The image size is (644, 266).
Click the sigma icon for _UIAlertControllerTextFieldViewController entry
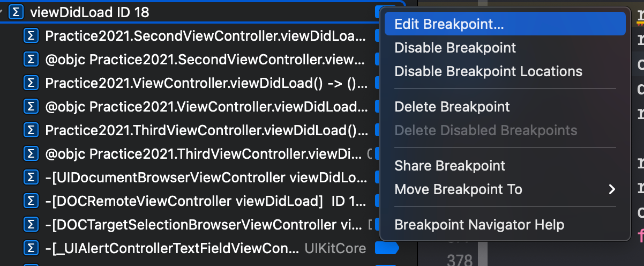31,248
